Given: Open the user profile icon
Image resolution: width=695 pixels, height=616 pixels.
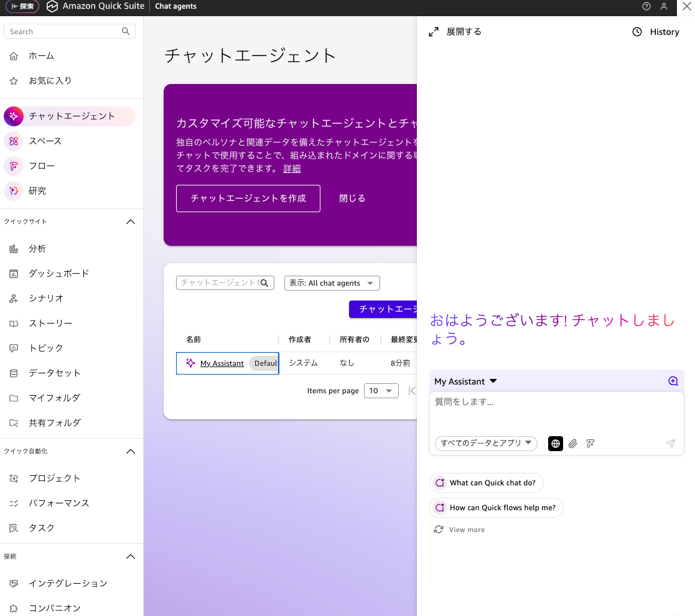Looking at the screenshot, I should 664,6.
